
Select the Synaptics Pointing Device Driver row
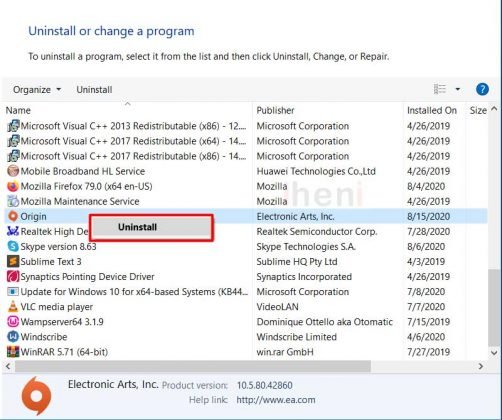[x=246, y=277]
